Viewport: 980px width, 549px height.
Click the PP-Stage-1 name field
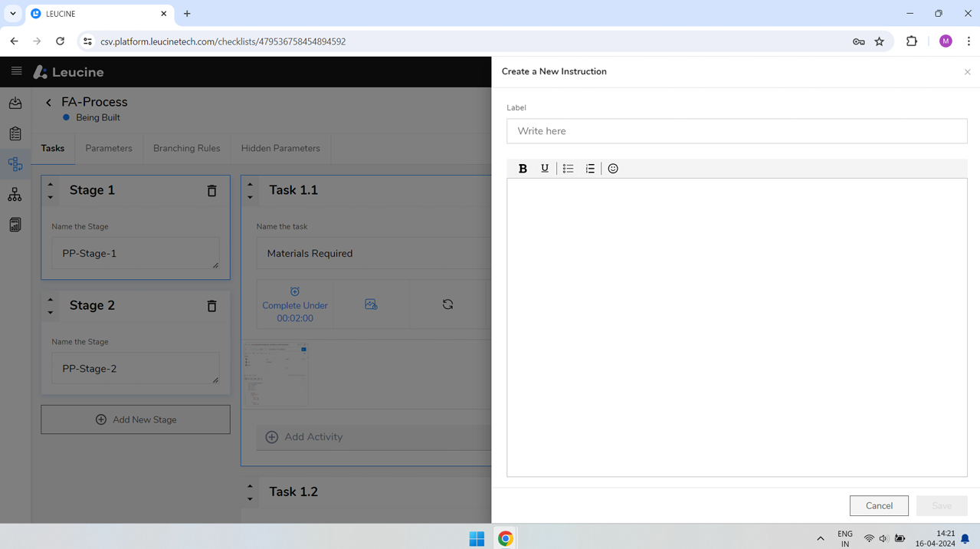click(x=136, y=253)
